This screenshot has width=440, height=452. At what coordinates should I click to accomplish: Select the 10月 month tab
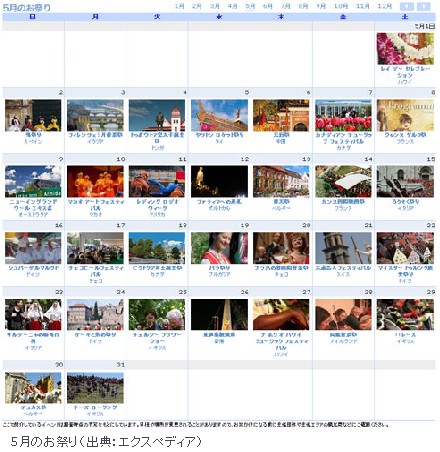point(341,6)
